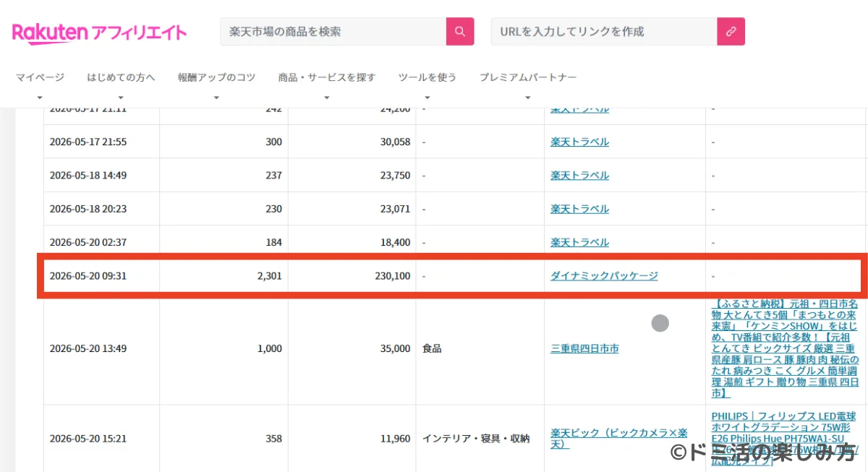This screenshot has width=868, height=472.
Task: Open the ツールを使う menu
Action: pyautogui.click(x=427, y=77)
